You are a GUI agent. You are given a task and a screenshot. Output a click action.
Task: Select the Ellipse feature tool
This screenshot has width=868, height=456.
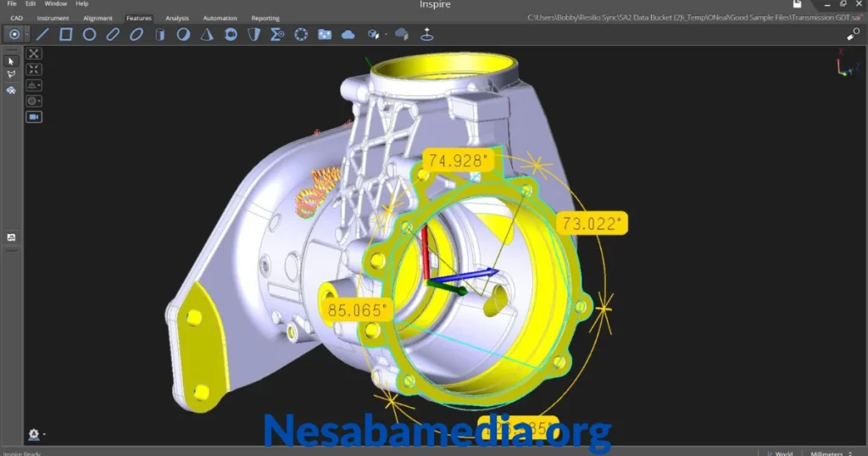tap(136, 34)
